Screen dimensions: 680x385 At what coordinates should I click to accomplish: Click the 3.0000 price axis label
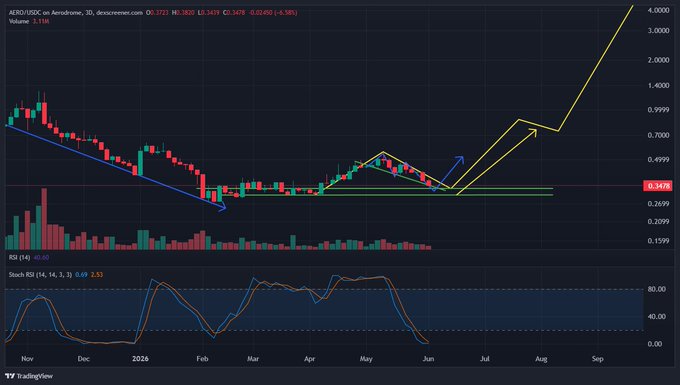pos(658,31)
